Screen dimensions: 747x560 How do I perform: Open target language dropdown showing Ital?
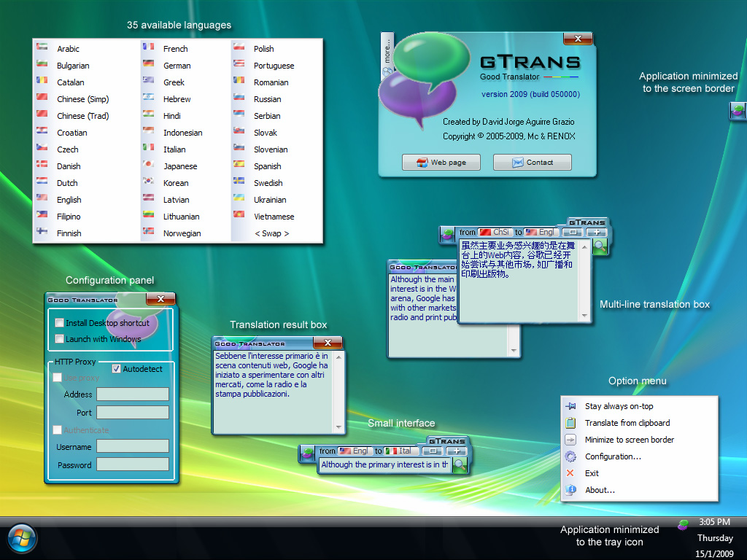399,451
